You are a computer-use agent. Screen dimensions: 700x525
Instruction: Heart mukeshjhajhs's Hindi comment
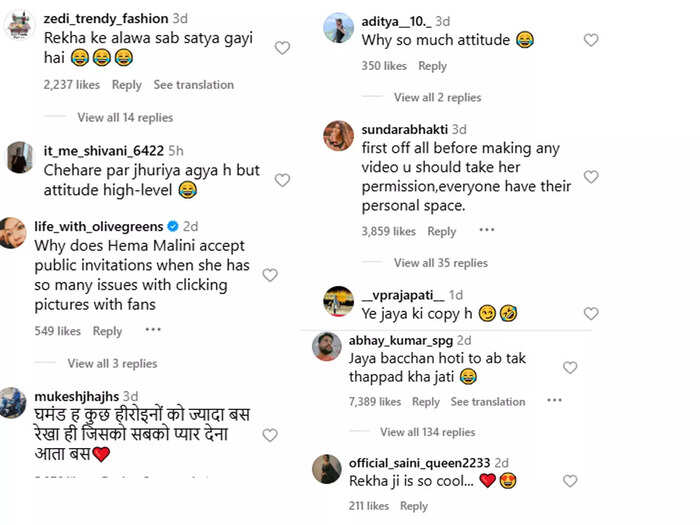tap(270, 435)
